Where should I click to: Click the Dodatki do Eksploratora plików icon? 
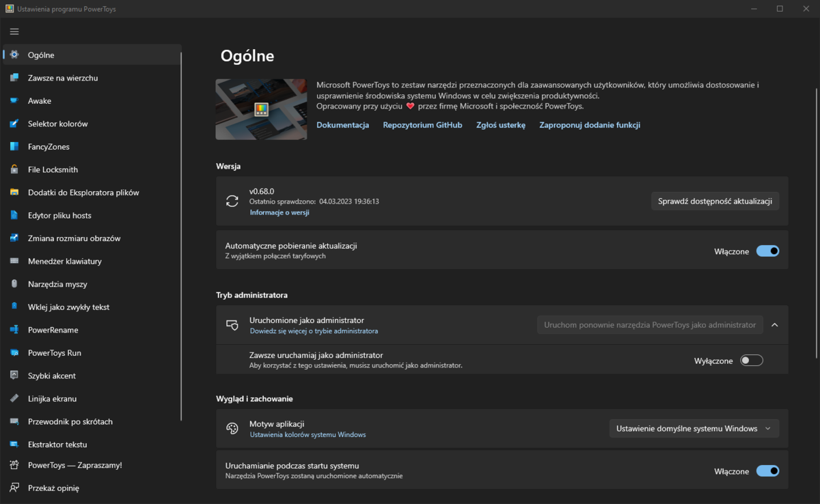14,193
